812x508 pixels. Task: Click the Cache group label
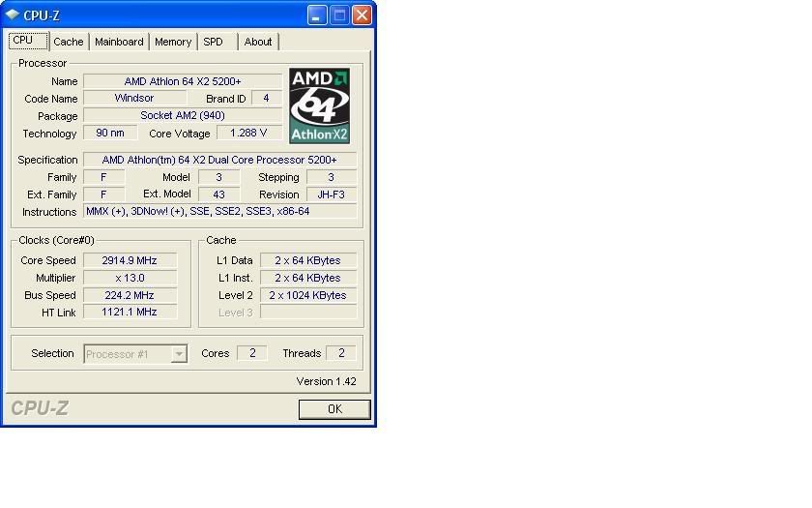[x=221, y=240]
